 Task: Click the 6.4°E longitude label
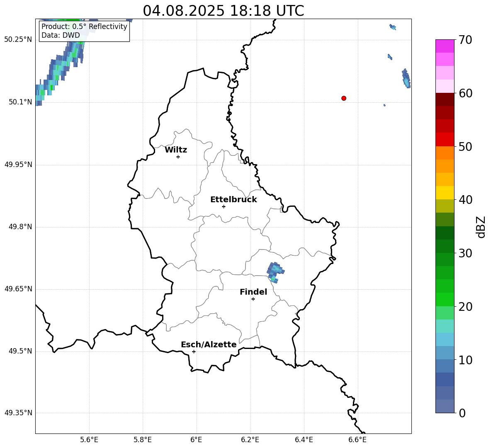[304, 440]
